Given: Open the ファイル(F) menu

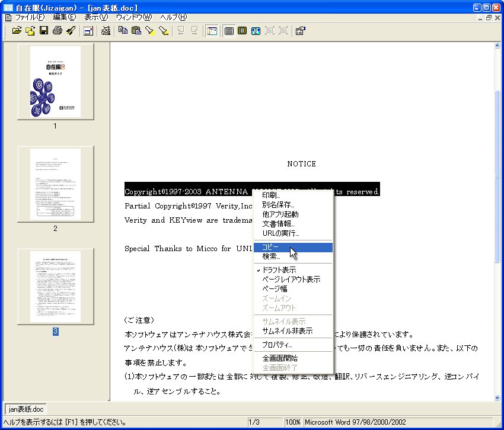Looking at the screenshot, I should [30, 17].
